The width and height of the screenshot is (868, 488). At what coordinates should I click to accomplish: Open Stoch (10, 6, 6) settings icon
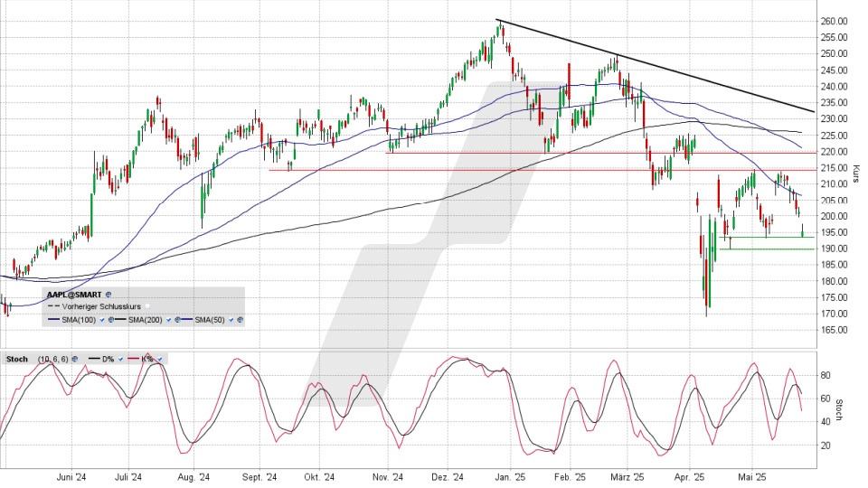[x=75, y=359]
